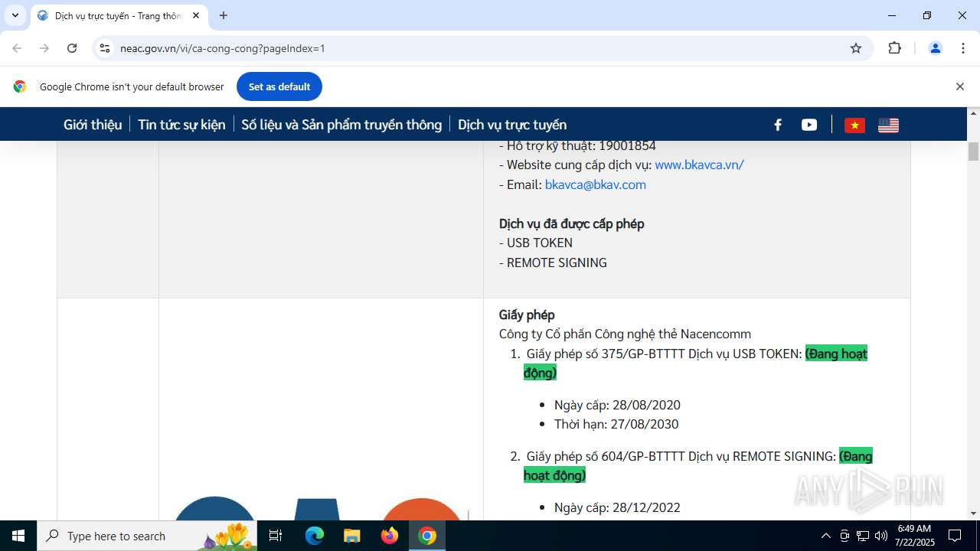Open the Chrome profile icon
The image size is (980, 551).
935,48
